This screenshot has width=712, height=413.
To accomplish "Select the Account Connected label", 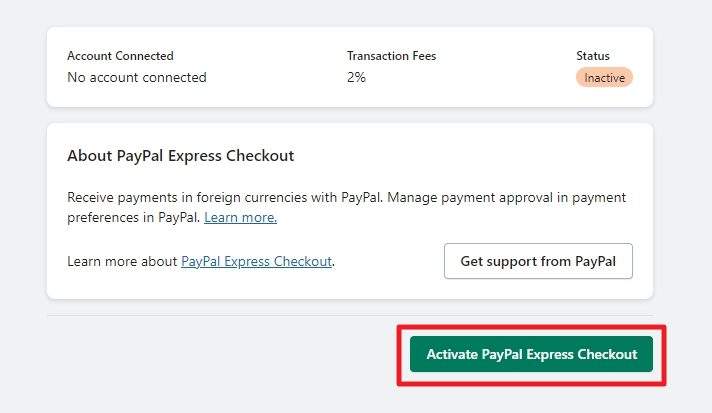I will 120,56.
